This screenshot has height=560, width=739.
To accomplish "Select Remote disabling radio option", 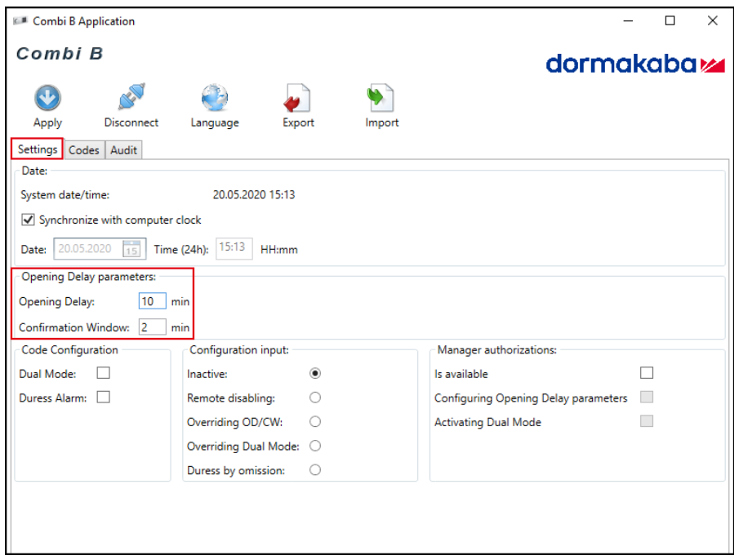I will [315, 398].
